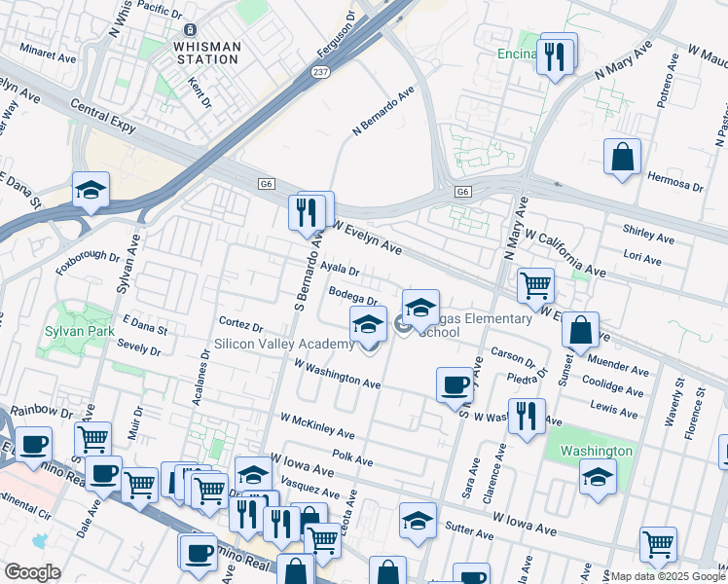Select the Polk Ave street label

353,457
